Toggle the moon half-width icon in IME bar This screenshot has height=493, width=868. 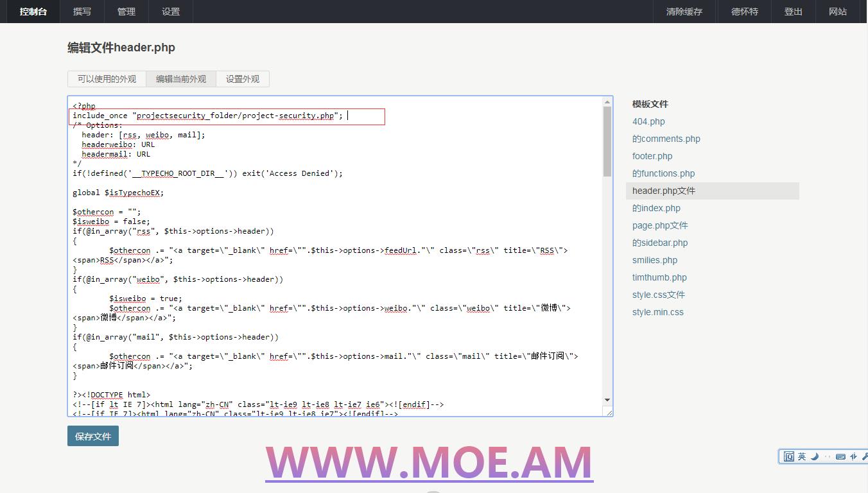pyautogui.click(x=815, y=456)
